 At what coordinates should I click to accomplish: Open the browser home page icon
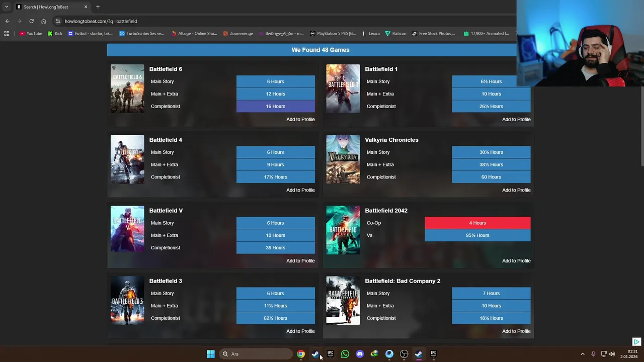pos(43,21)
